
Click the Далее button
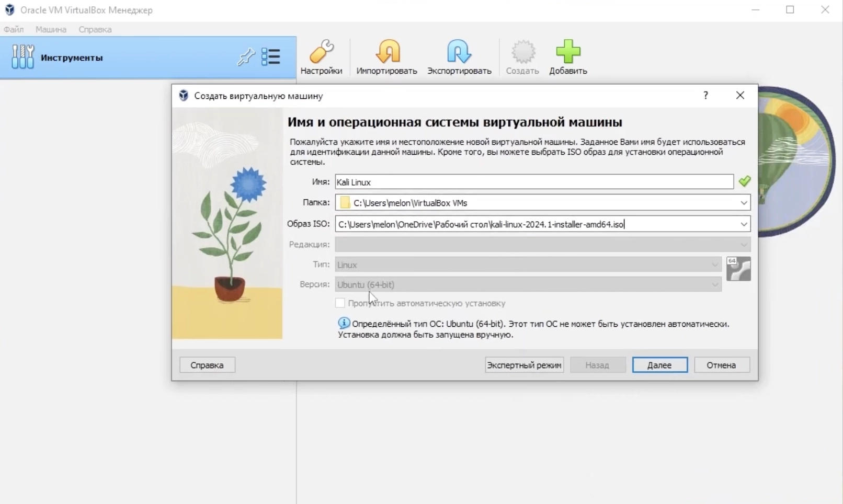point(659,364)
